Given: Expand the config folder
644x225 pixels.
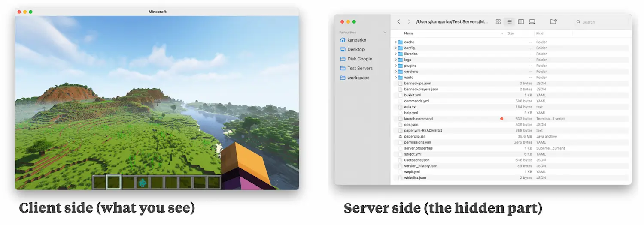Looking at the screenshot, I should point(395,48).
